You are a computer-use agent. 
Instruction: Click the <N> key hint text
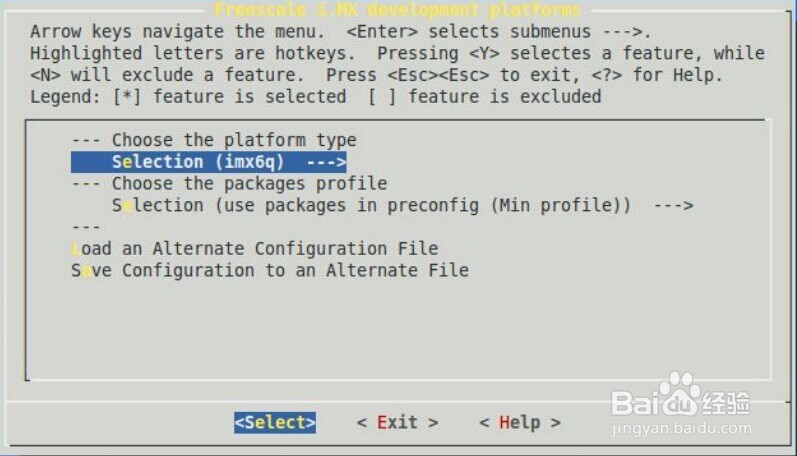[x=45, y=75]
